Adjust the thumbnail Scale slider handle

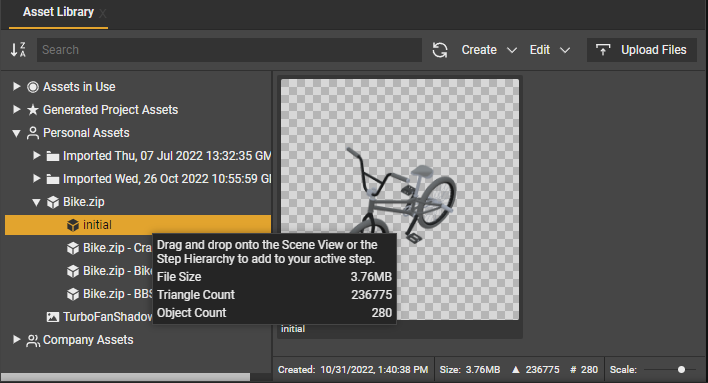[681, 369]
